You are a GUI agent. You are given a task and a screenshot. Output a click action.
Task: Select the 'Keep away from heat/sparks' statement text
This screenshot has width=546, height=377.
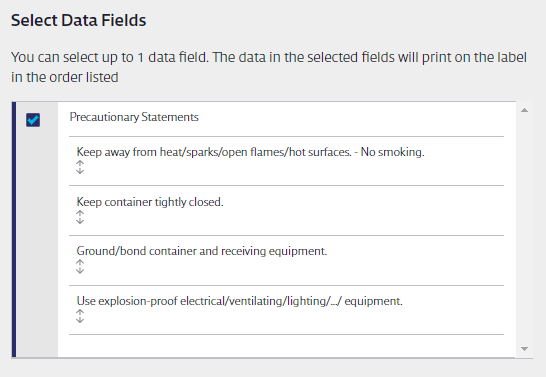pyautogui.click(x=250, y=152)
